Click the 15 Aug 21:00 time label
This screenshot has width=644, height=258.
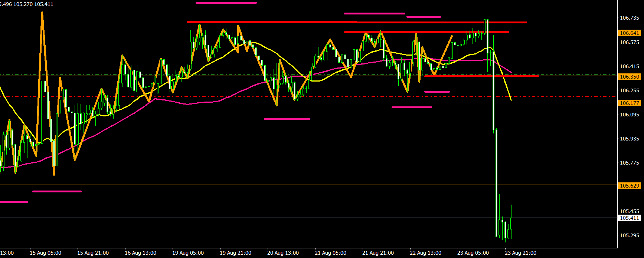pyautogui.click(x=93, y=253)
